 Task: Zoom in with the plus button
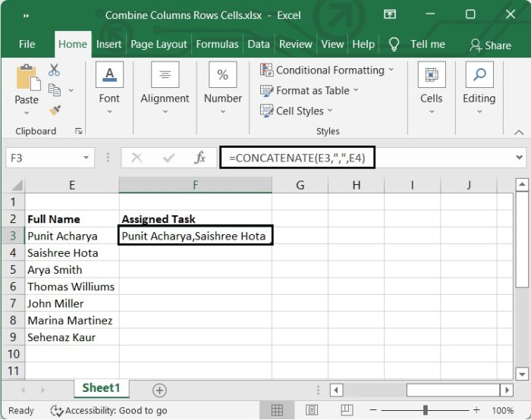coord(476,410)
